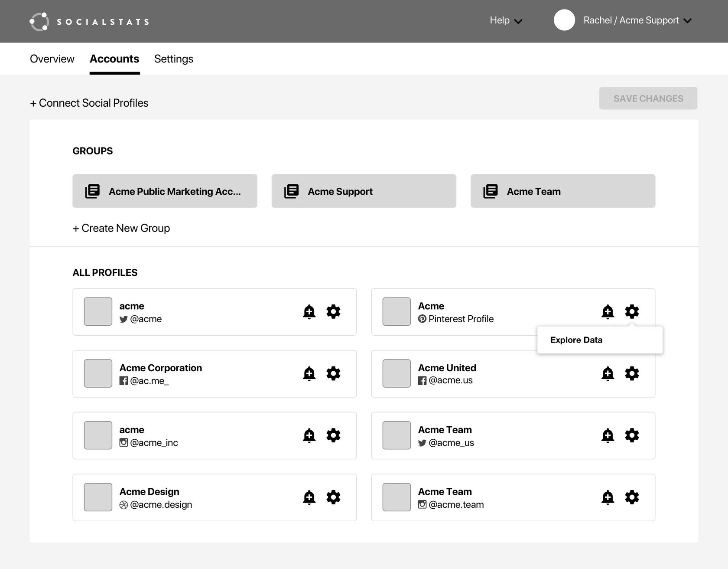Open gear settings for @acme.team Instagram profile

(632, 497)
